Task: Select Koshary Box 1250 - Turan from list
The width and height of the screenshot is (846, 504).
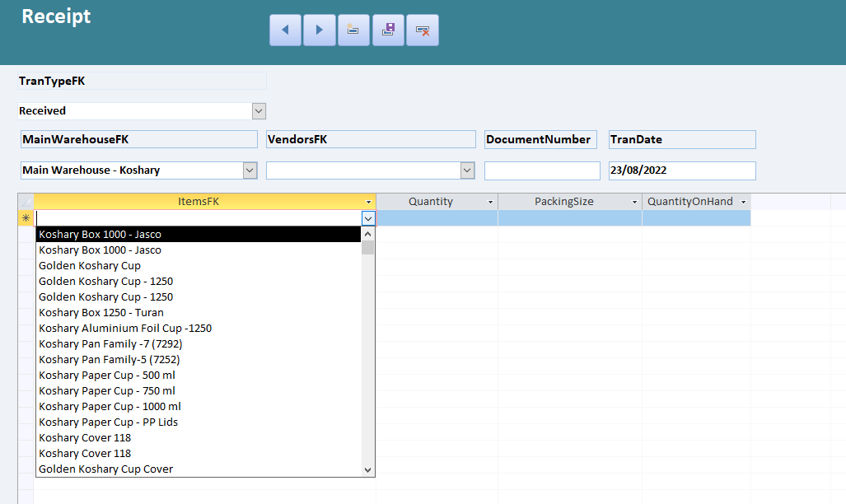Action: [x=199, y=312]
